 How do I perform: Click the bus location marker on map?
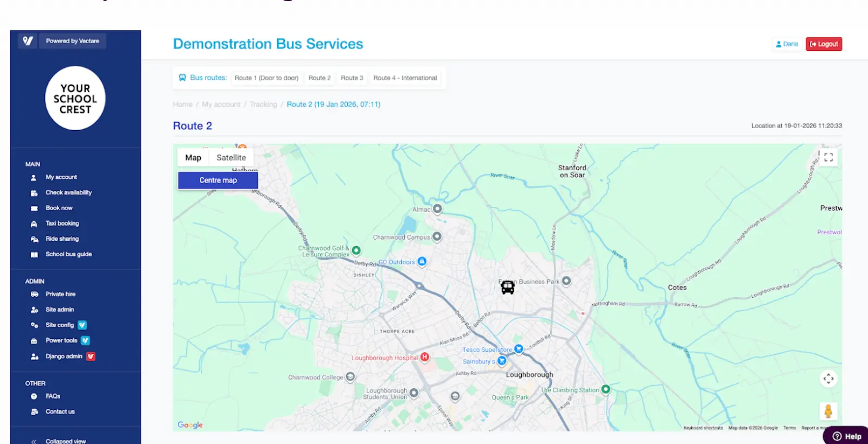507,287
